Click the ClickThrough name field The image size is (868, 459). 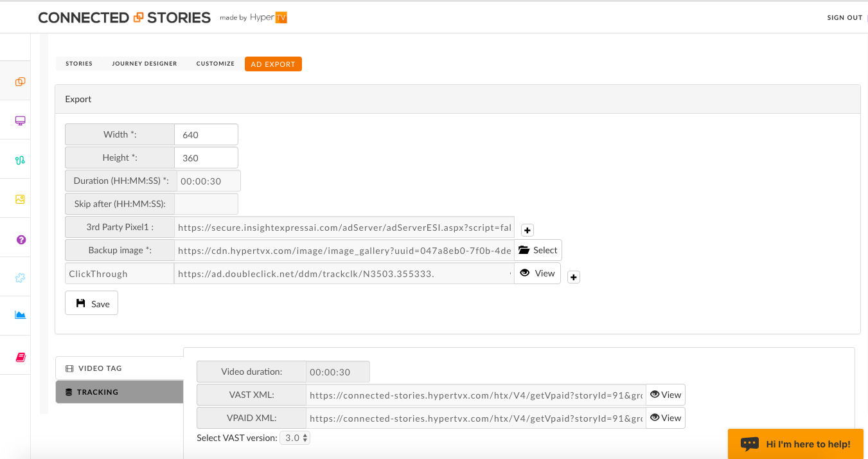(120, 273)
